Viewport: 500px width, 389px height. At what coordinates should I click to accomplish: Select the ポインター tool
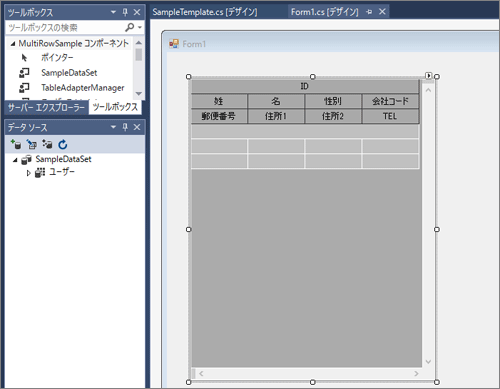(x=57, y=57)
